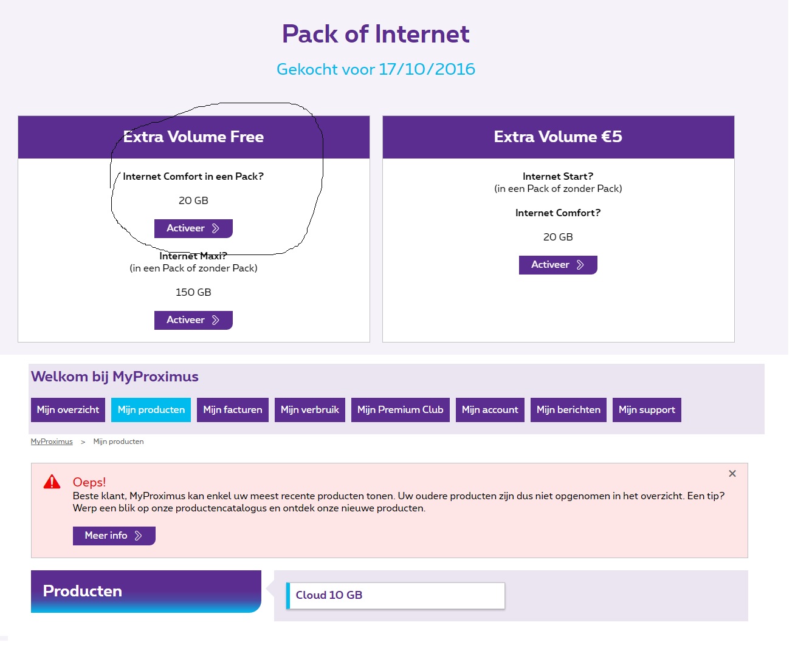
Task: View the Mijn berichten tab
Action: pyautogui.click(x=568, y=410)
